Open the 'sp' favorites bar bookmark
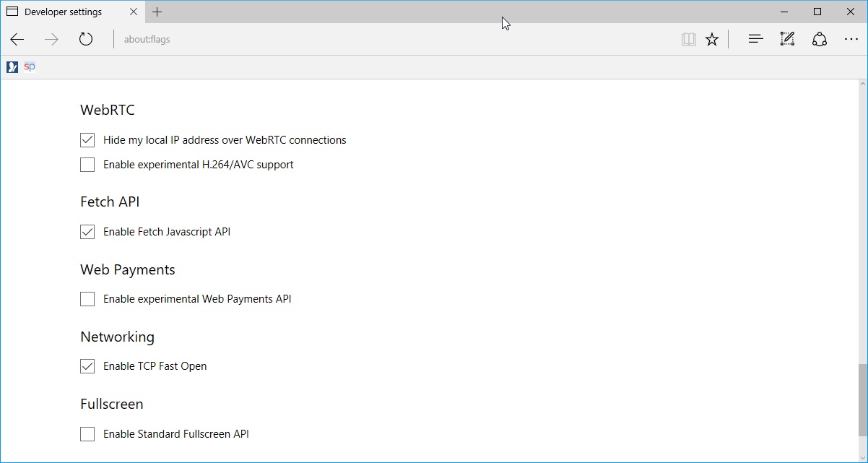The image size is (868, 463). point(30,67)
